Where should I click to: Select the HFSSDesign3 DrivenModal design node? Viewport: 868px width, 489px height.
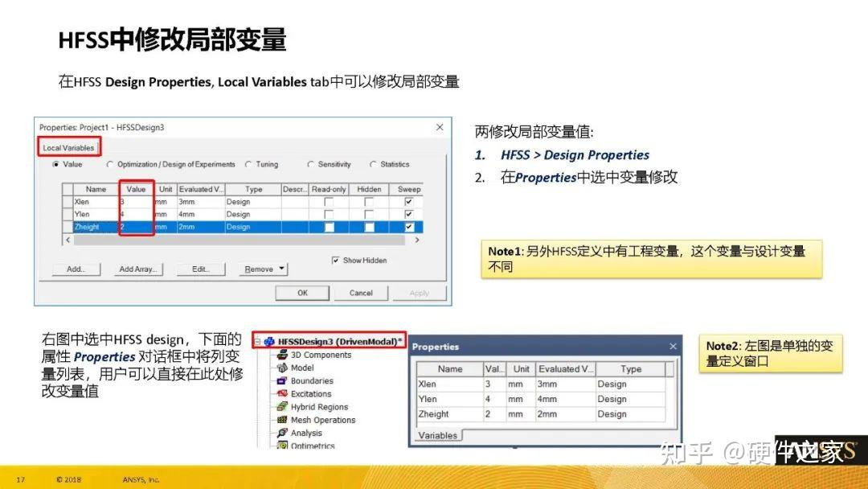coord(321,340)
